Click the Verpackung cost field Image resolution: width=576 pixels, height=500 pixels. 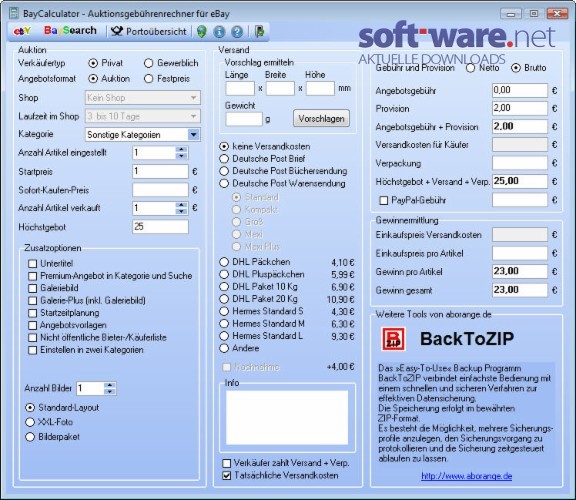tap(520, 163)
